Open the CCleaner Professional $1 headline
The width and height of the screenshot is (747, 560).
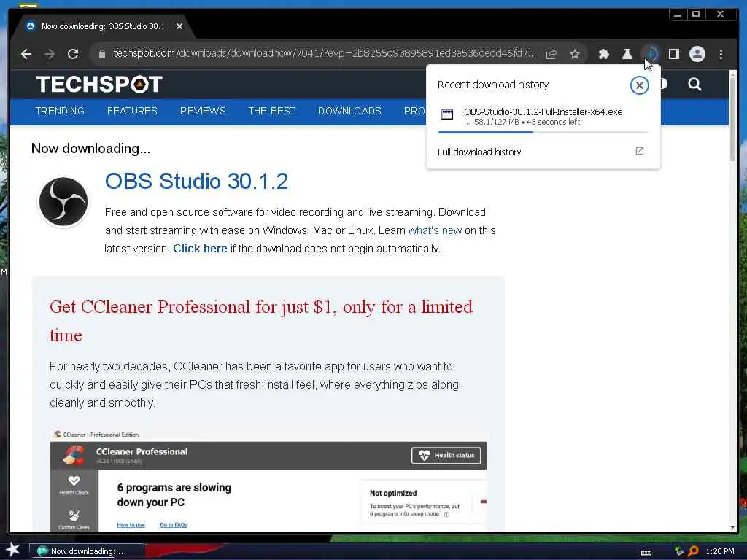pos(261,321)
